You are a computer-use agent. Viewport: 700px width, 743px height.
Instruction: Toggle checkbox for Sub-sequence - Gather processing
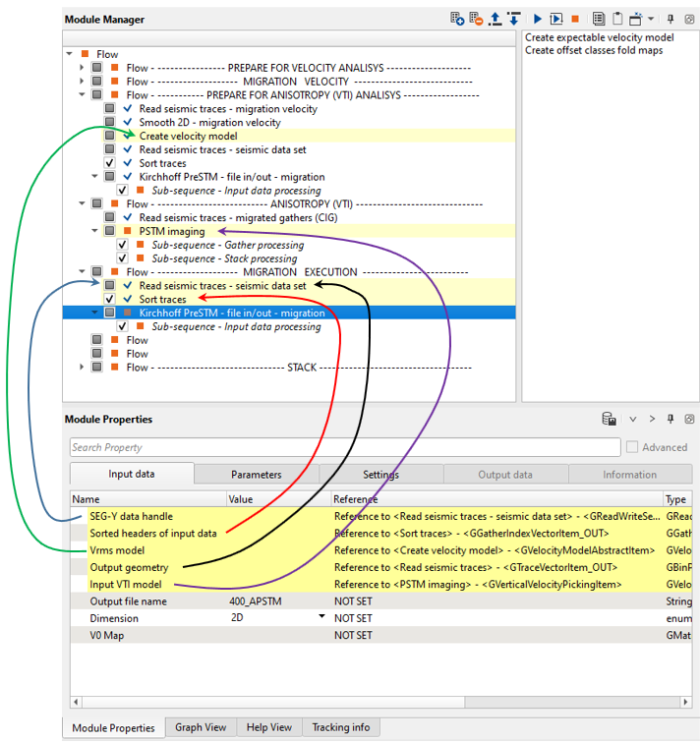(x=123, y=245)
